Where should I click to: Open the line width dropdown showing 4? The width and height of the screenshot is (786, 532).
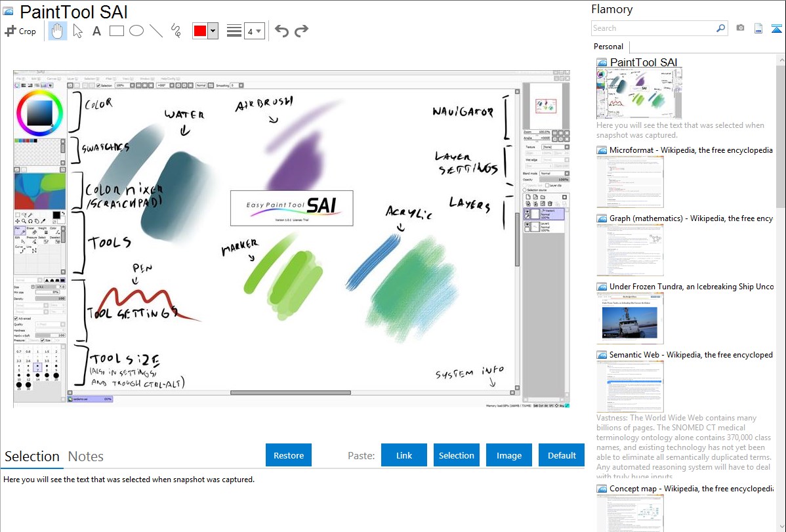point(255,31)
